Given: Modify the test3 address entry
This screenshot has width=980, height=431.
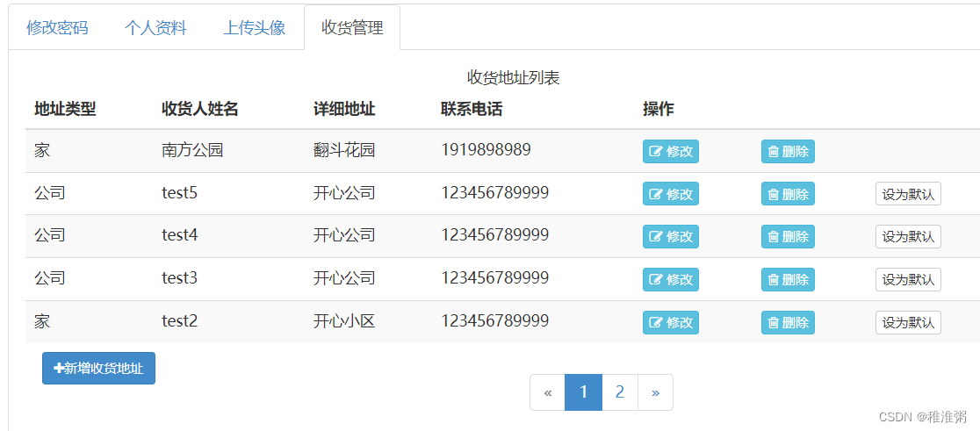Looking at the screenshot, I should (x=671, y=279).
